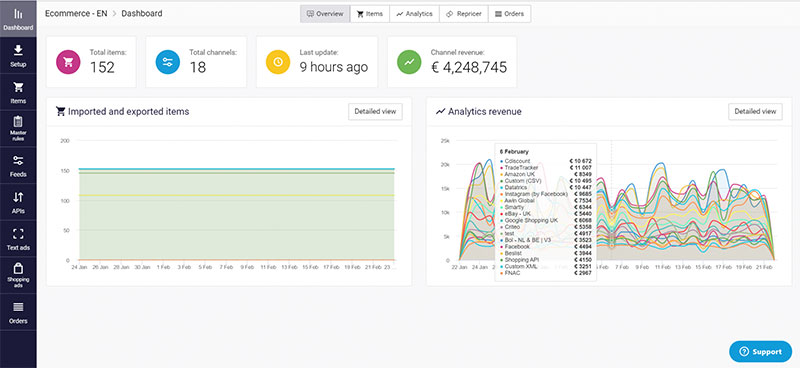800x368 pixels.
Task: Switch to the Items tab
Action: coord(370,14)
